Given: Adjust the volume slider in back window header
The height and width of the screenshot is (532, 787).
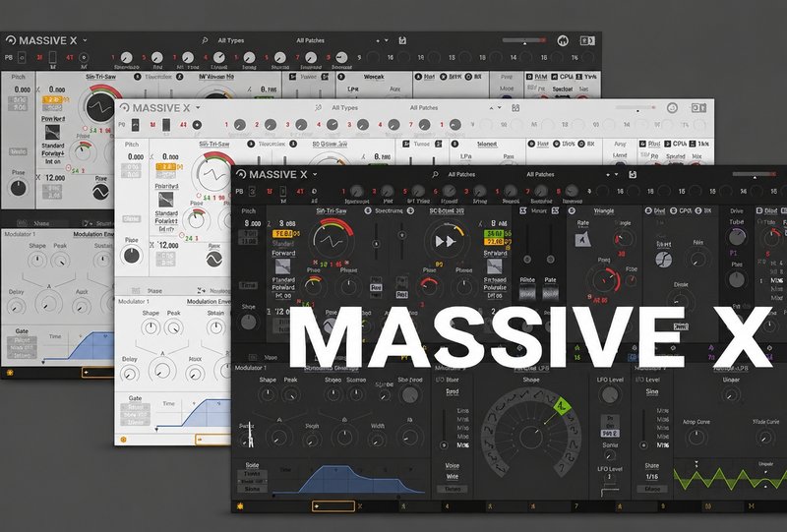Looking at the screenshot, I should coord(524,40).
